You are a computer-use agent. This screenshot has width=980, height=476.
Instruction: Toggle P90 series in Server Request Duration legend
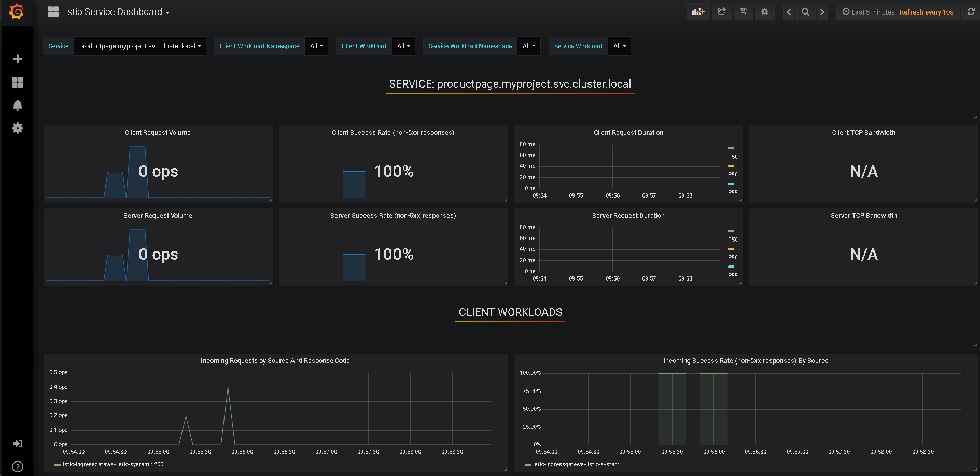tap(733, 257)
